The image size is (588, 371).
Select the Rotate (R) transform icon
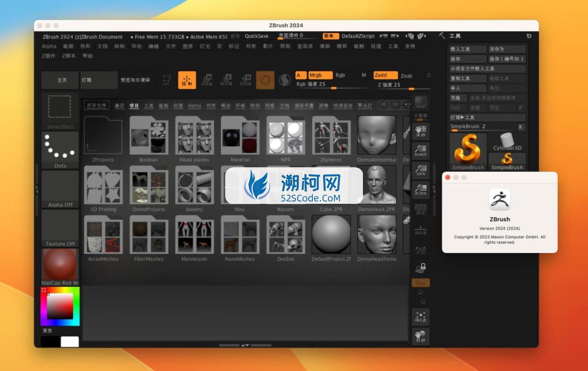pyautogui.click(x=245, y=80)
